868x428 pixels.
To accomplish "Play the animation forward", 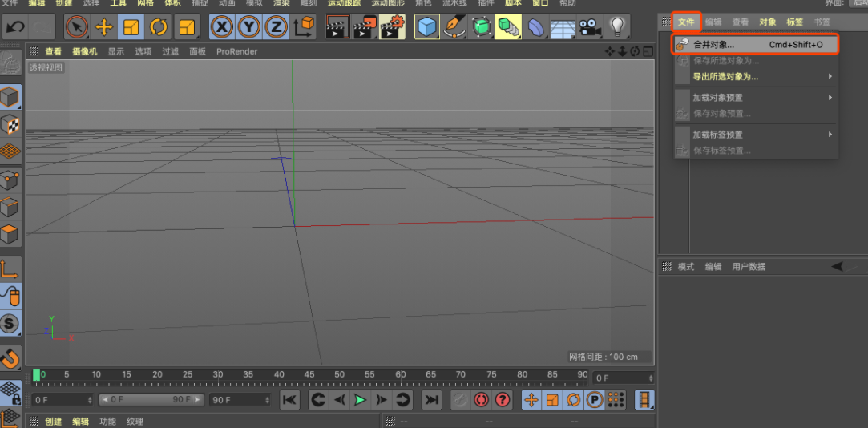I will point(361,399).
